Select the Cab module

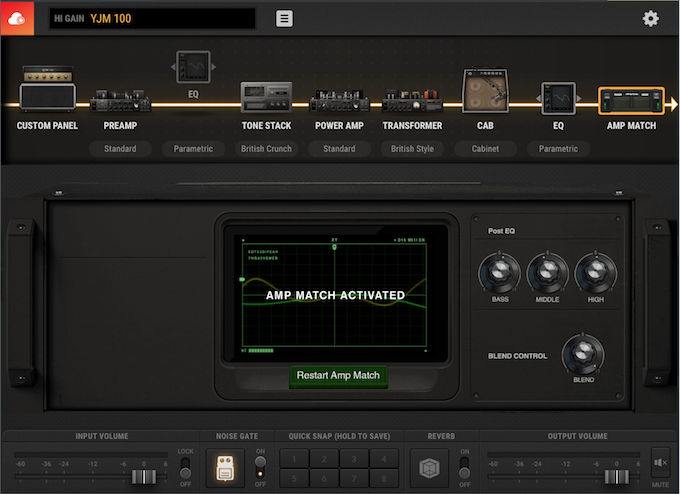(485, 90)
